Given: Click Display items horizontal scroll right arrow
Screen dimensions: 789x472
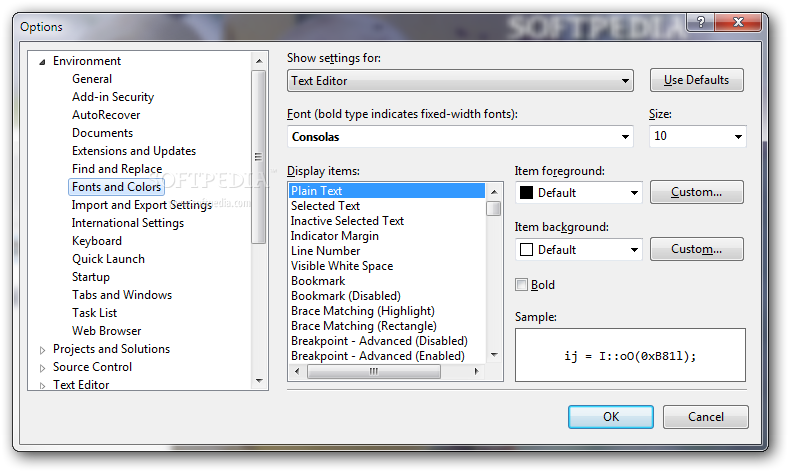Looking at the screenshot, I should [x=477, y=372].
